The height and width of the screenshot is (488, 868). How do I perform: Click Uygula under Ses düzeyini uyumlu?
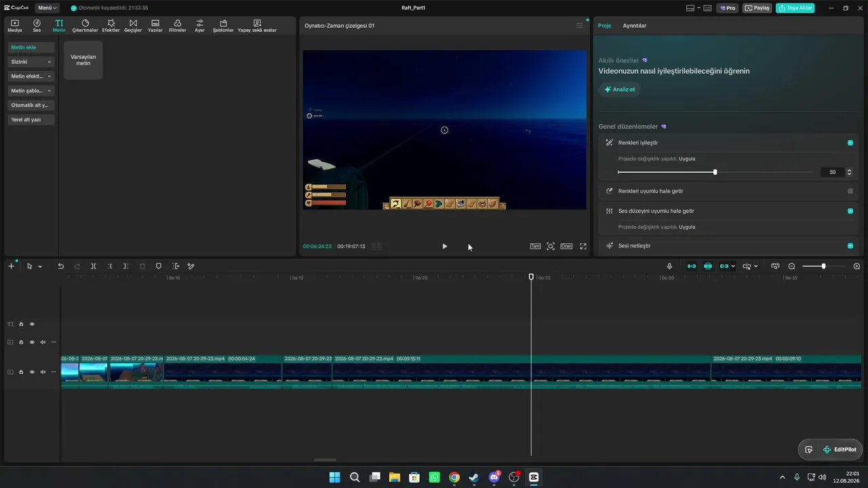tap(687, 227)
